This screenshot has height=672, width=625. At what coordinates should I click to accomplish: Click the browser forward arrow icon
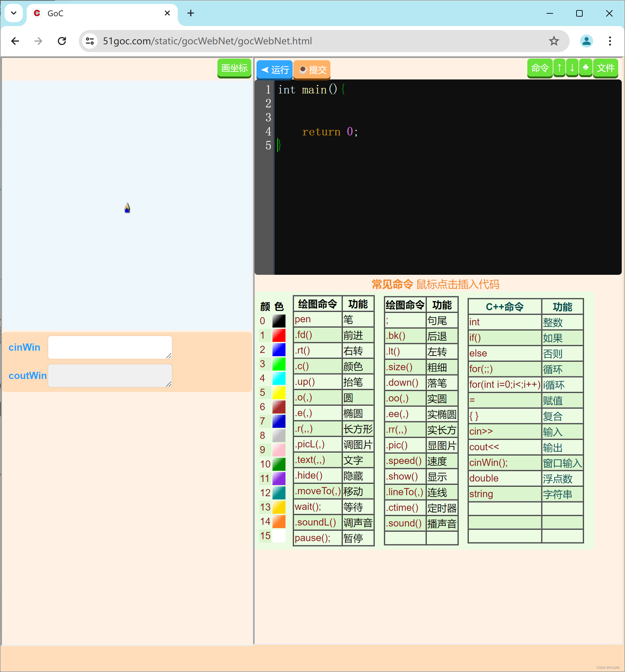point(38,41)
